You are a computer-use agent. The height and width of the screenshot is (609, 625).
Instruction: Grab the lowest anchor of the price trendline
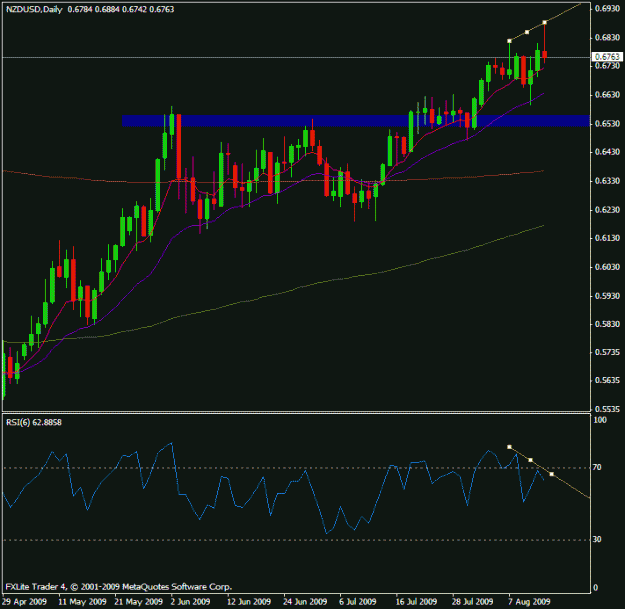(509, 41)
